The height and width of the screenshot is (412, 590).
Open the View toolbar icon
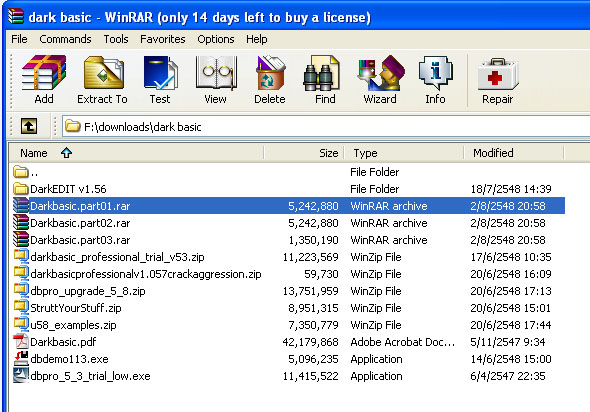[x=216, y=79]
